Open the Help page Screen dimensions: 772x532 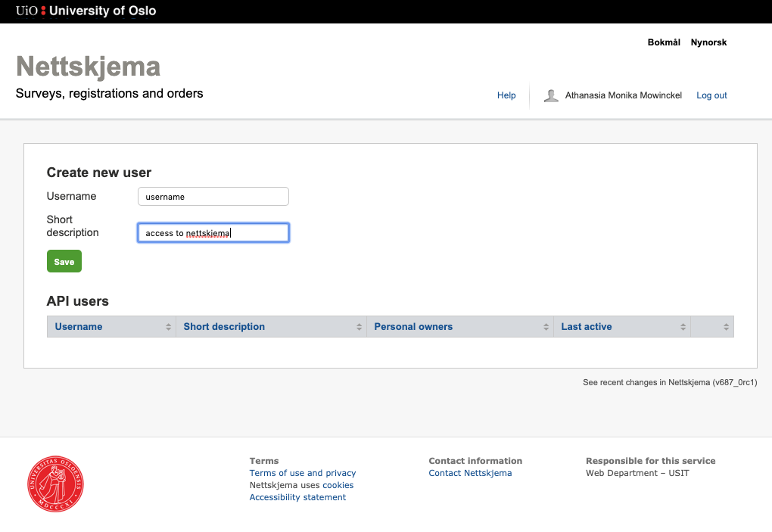pos(506,95)
